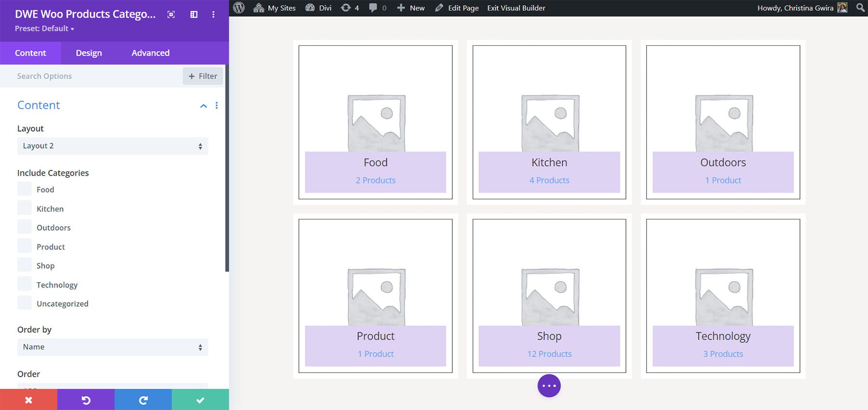
Task: Open the module header three-dot menu
Action: point(213,14)
